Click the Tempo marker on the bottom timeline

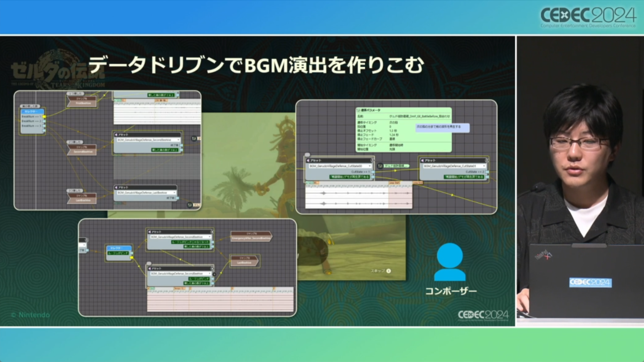[x=179, y=289]
